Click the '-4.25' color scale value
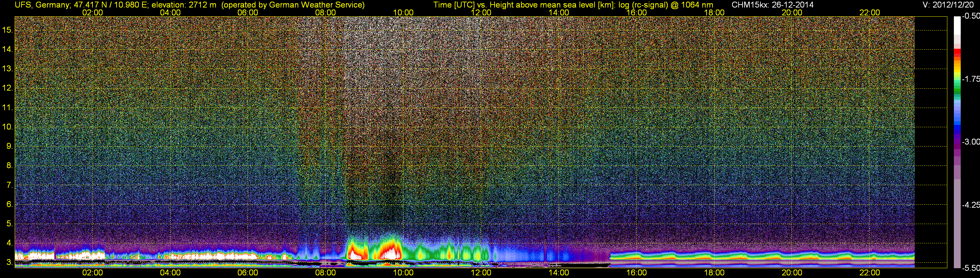The width and height of the screenshot is (980, 278). click(971, 205)
